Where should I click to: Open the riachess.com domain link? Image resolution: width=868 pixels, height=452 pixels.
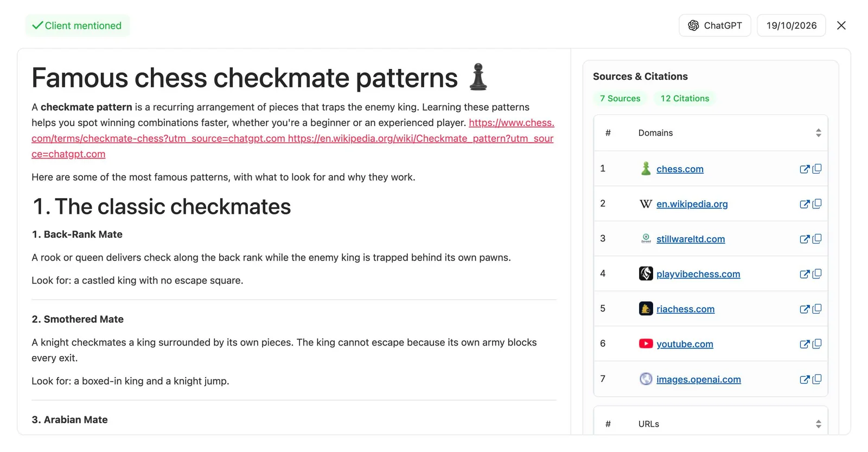[x=685, y=309]
